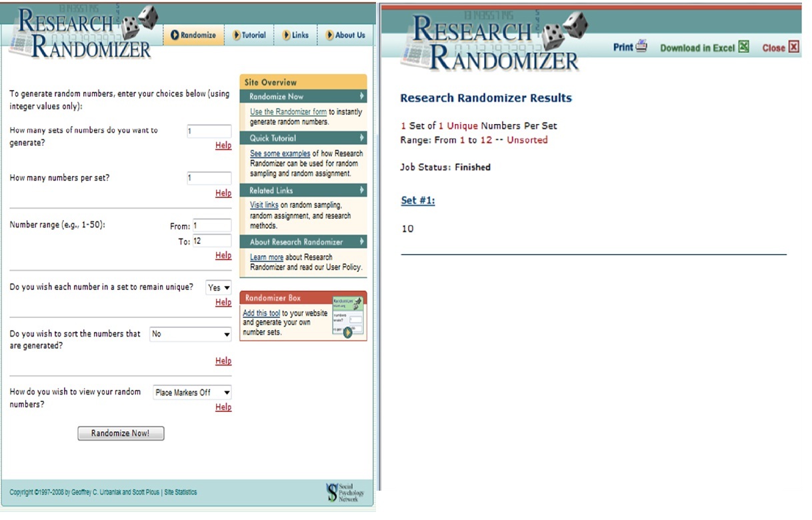Click the red X Close icon

click(x=793, y=47)
